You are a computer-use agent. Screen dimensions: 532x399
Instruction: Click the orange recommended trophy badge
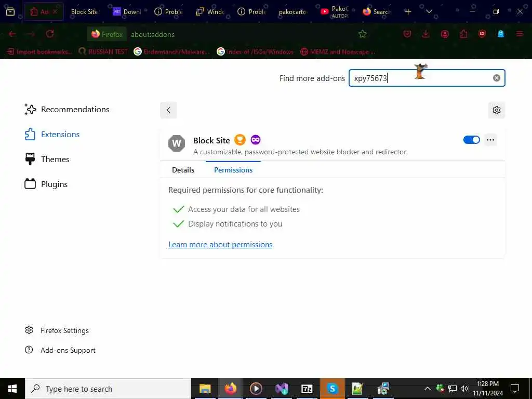(240, 140)
